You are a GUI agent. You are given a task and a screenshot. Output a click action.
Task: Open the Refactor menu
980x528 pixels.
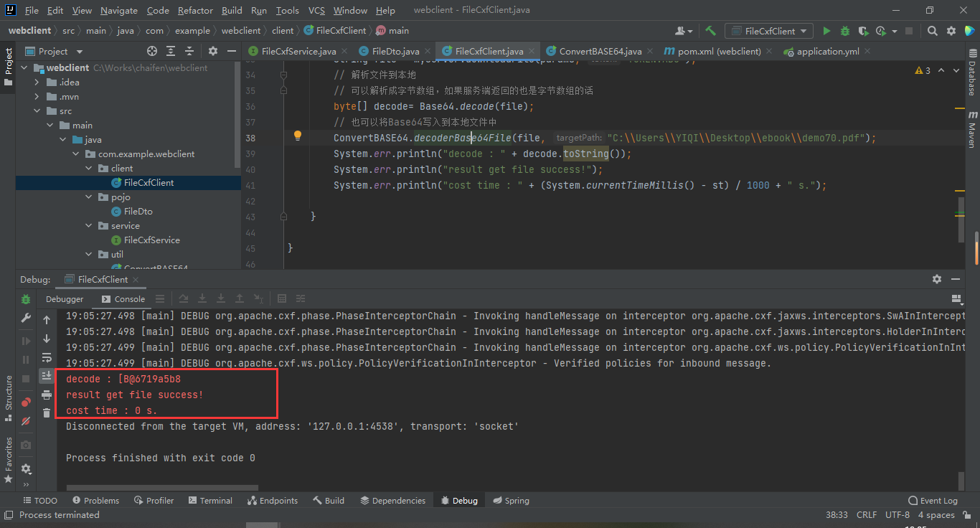coord(195,10)
